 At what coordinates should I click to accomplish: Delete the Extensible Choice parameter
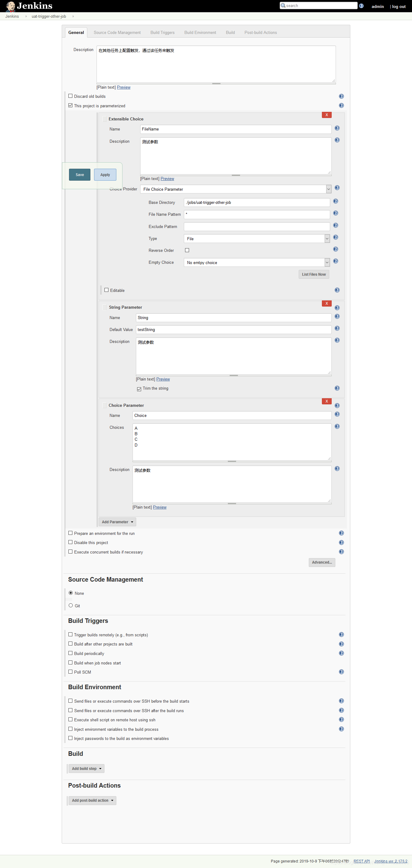coord(326,115)
